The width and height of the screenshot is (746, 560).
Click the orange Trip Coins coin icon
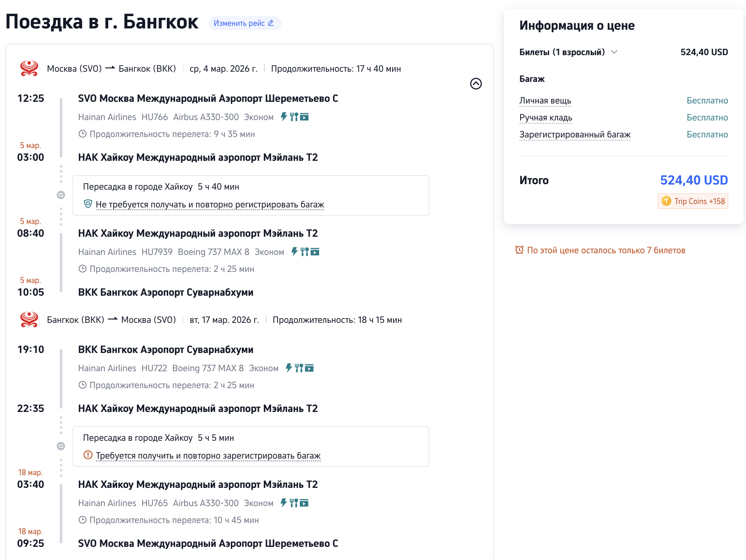point(666,201)
